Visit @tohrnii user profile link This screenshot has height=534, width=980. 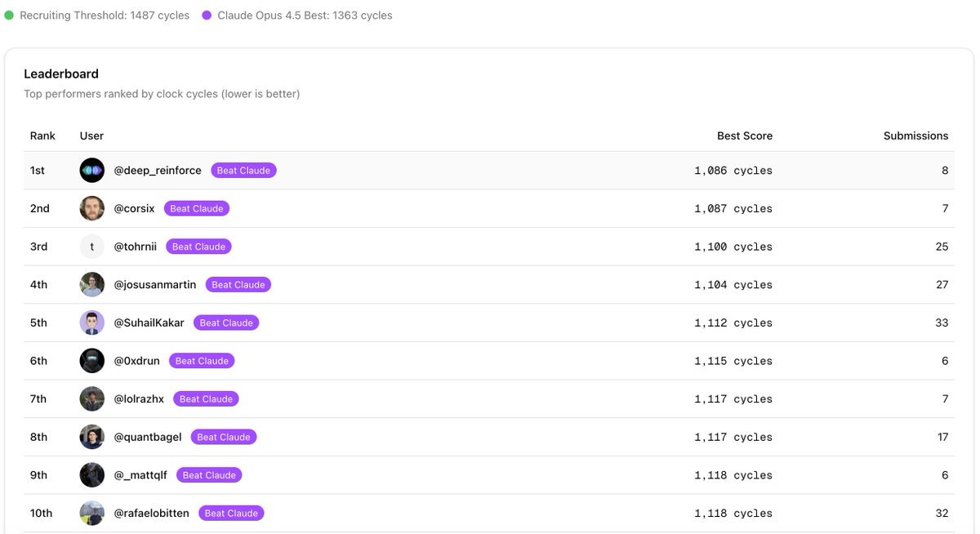pos(136,247)
